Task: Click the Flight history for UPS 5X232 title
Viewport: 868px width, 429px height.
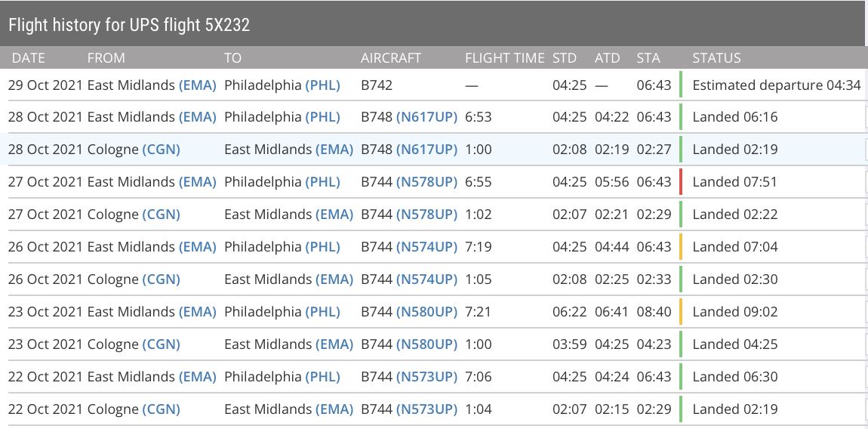Action: coord(129,25)
